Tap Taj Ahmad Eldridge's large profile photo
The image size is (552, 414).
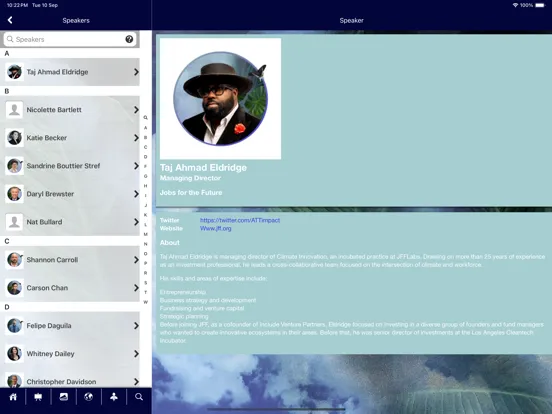(x=220, y=99)
